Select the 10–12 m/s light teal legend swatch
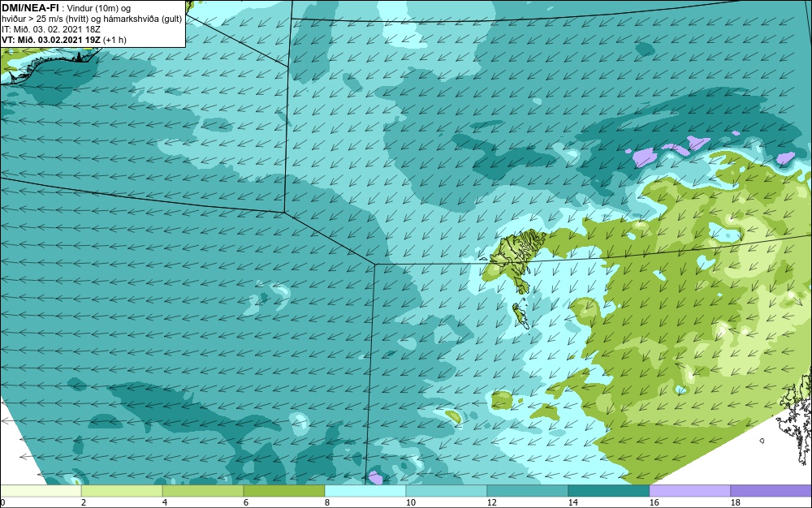 click(x=447, y=491)
